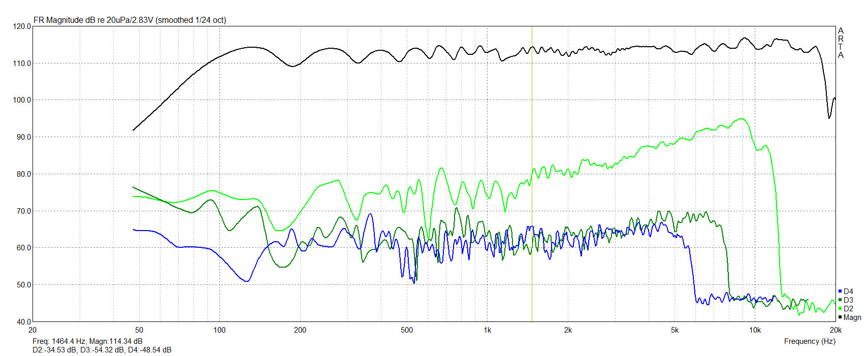Click the vertical ARTA watermark text
Screen dimensions: 868x356
coord(841,43)
